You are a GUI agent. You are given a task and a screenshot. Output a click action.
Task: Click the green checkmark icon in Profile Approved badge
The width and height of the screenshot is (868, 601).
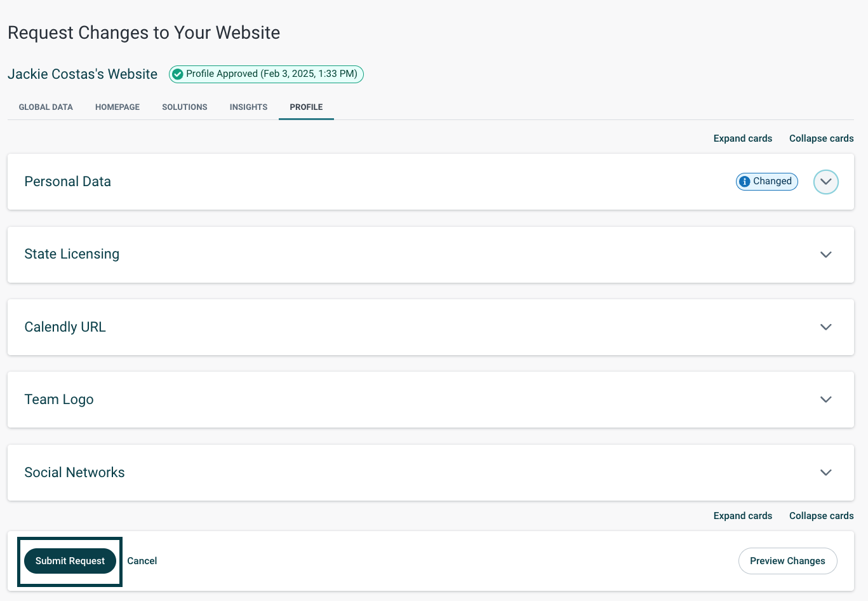178,74
